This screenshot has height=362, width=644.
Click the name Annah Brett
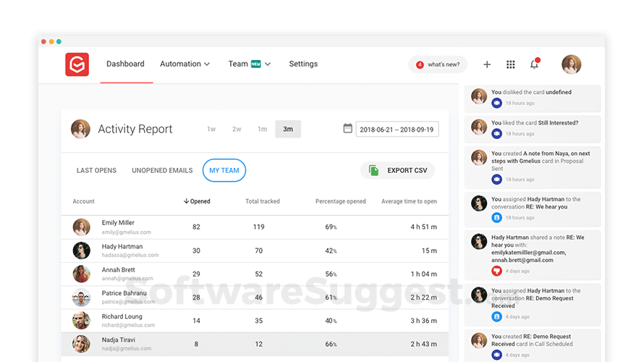[118, 270]
